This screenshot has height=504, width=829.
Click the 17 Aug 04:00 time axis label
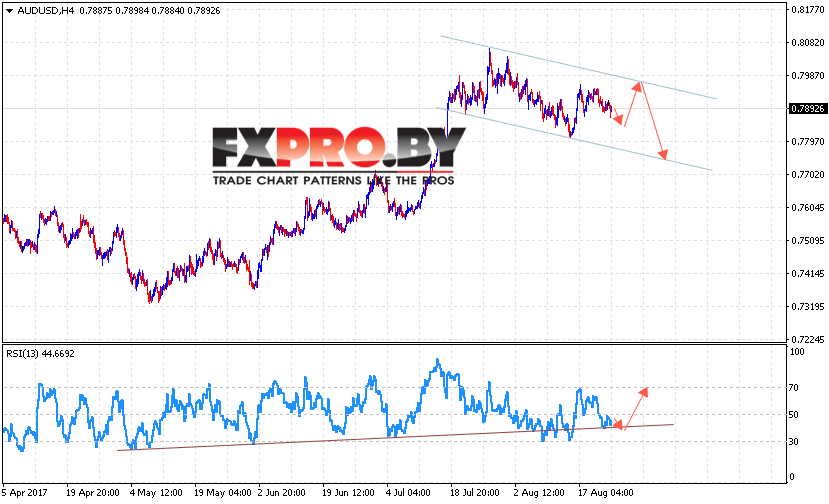[605, 492]
